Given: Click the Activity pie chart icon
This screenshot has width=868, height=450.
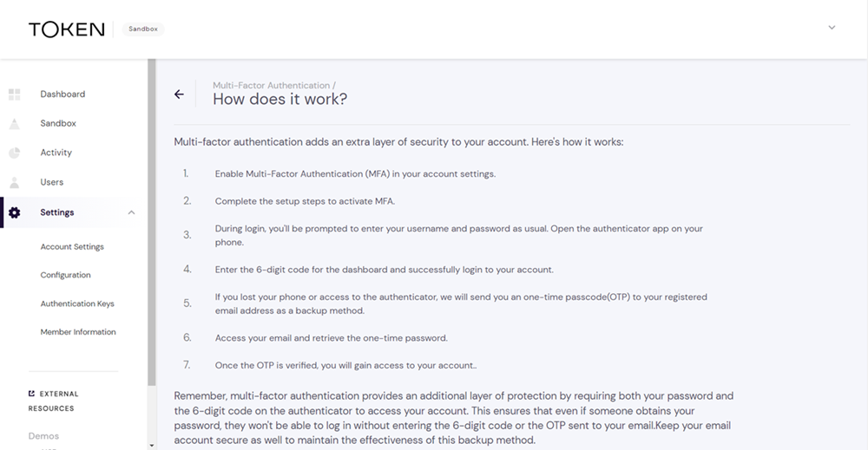Looking at the screenshot, I should point(15,153).
